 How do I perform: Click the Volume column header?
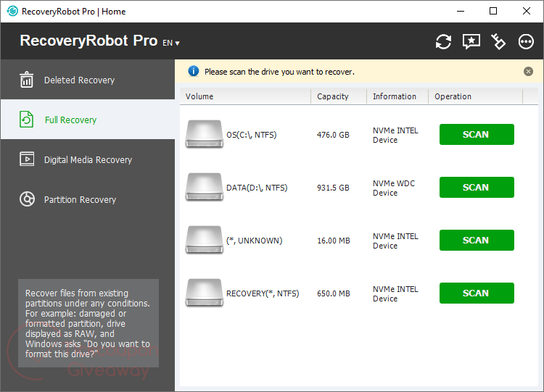point(245,96)
